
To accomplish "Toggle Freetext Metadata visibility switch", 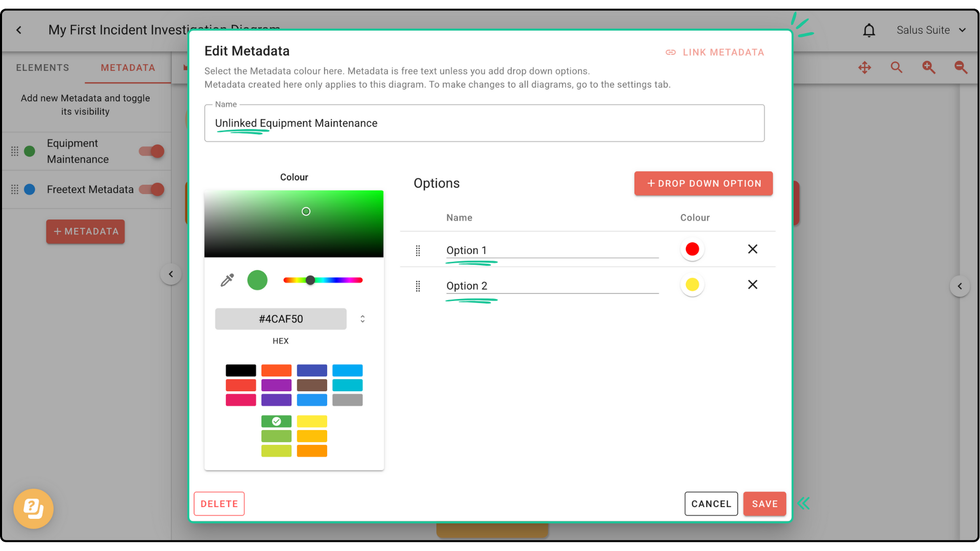I will pyautogui.click(x=152, y=189).
